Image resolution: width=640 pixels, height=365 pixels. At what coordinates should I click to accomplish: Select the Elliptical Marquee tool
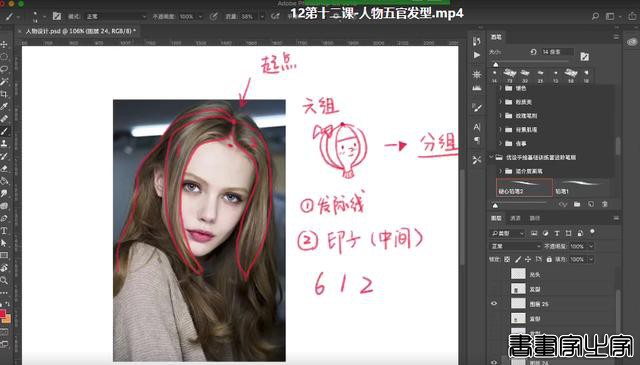(x=4, y=57)
